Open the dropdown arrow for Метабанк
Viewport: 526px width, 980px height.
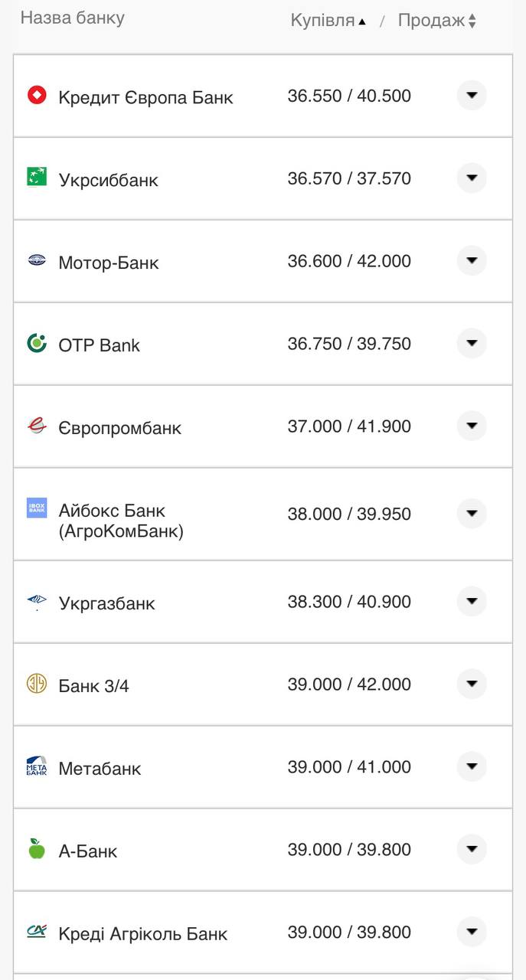472,766
